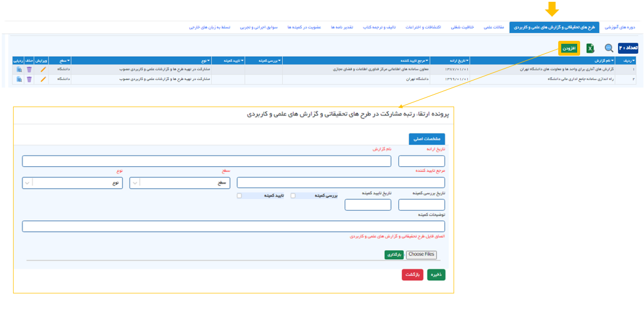The width and height of the screenshot is (644, 313).
Task: Edit the first row with pencil icon
Action: (43, 69)
